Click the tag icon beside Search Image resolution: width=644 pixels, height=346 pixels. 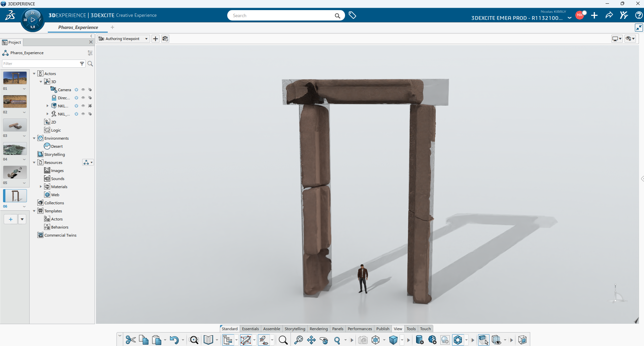(352, 15)
